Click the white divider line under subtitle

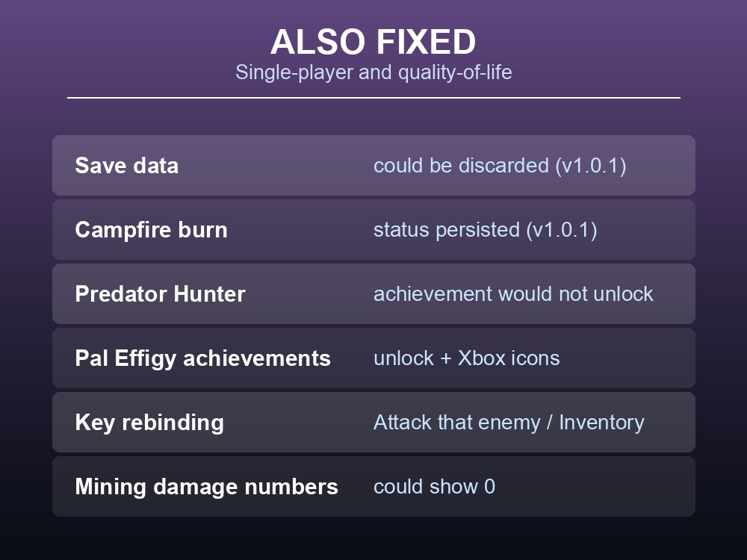(373, 98)
